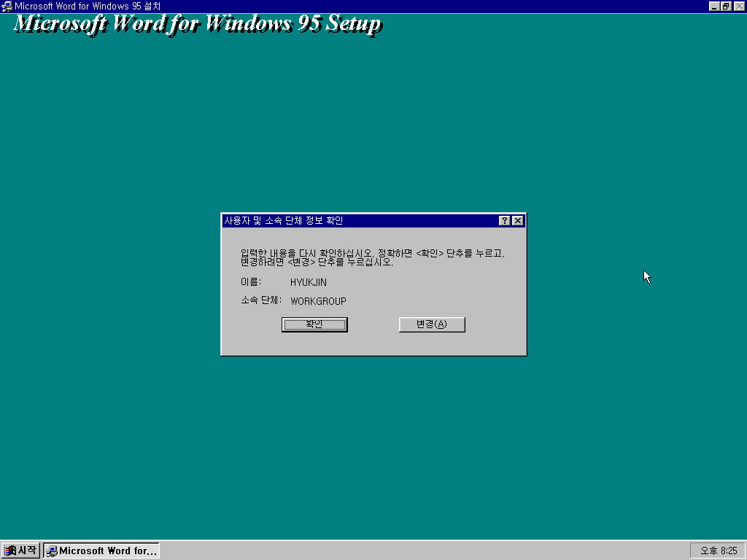Restore the Microsoft Word setup window size
Image resolution: width=747 pixels, height=560 pixels.
click(726, 6)
